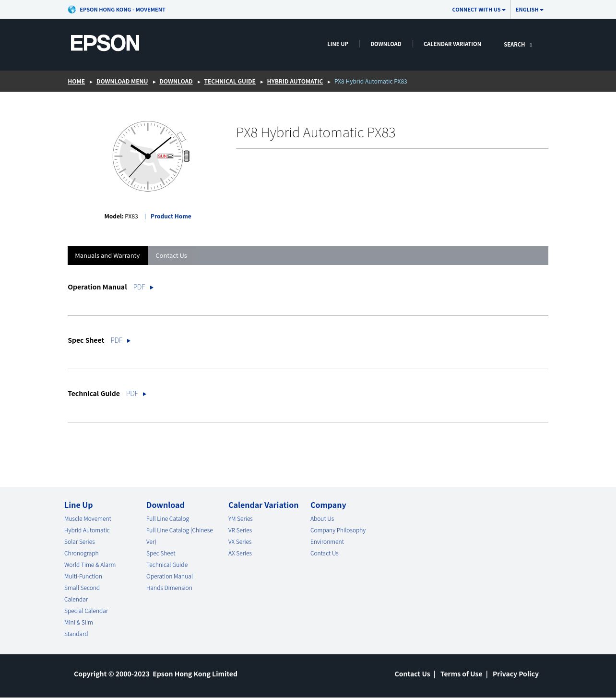
Task: Open Standard footer link
Action: (x=76, y=634)
